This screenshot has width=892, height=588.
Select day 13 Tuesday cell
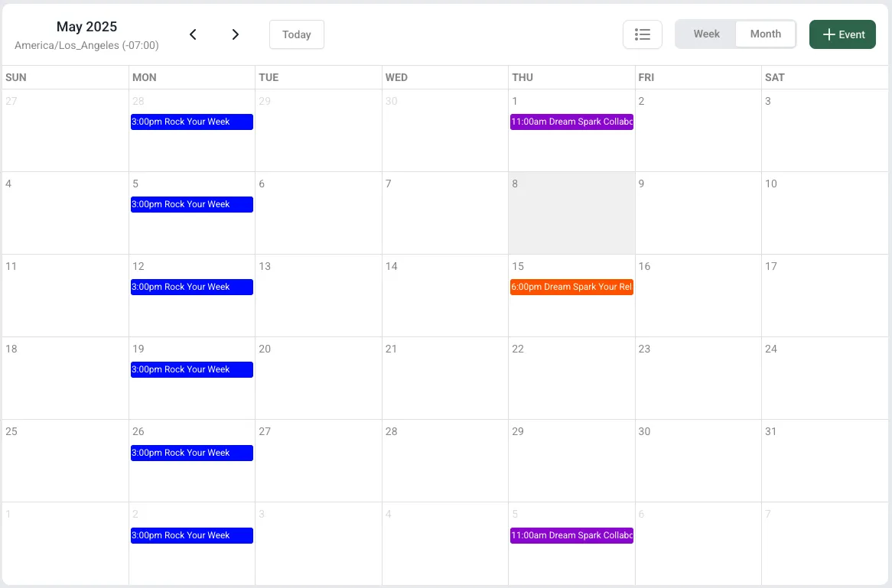click(x=318, y=296)
